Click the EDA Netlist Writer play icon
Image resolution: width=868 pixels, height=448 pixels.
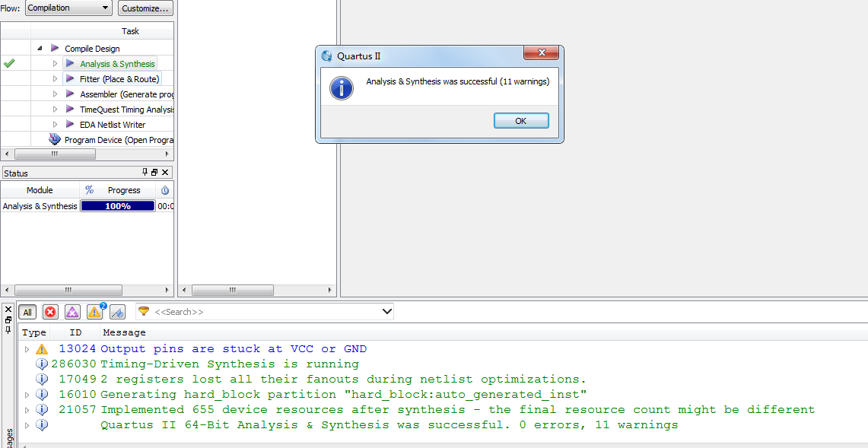point(70,124)
